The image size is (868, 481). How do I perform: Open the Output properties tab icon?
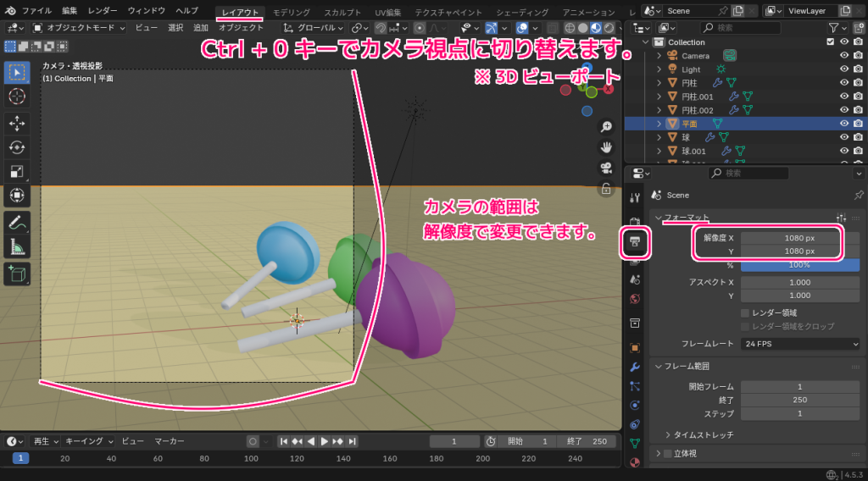pos(635,241)
